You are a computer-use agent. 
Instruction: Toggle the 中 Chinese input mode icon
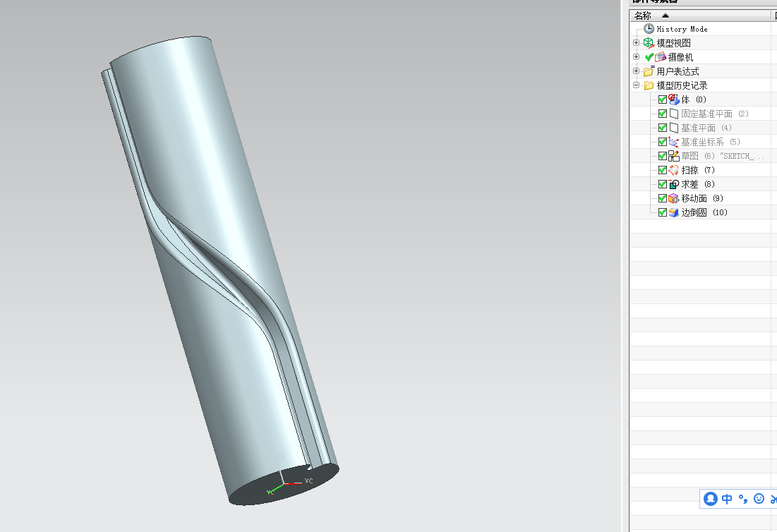727,499
